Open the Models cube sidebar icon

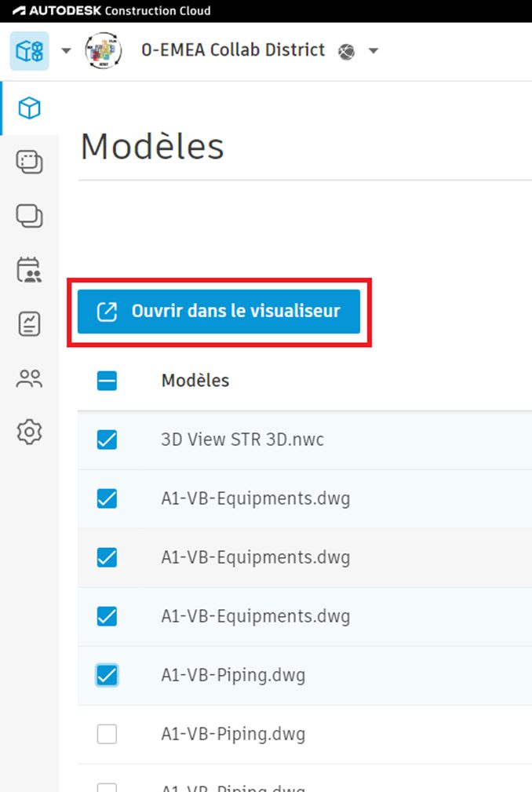[29, 108]
